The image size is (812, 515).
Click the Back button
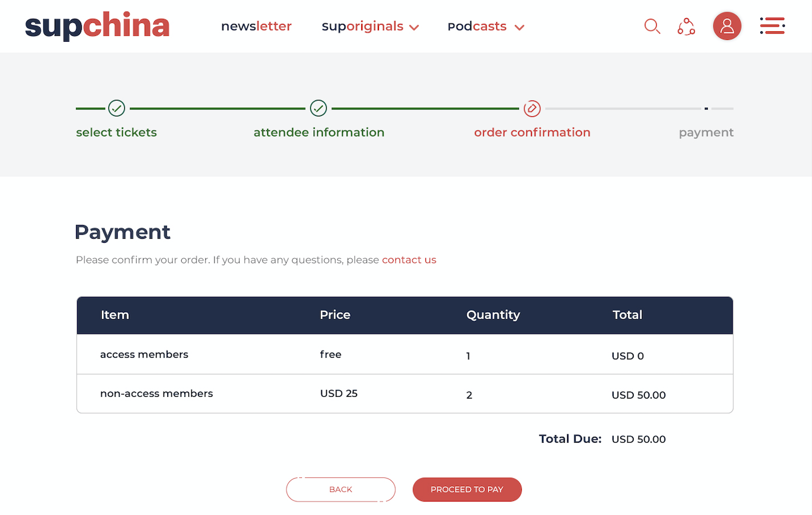click(x=341, y=490)
